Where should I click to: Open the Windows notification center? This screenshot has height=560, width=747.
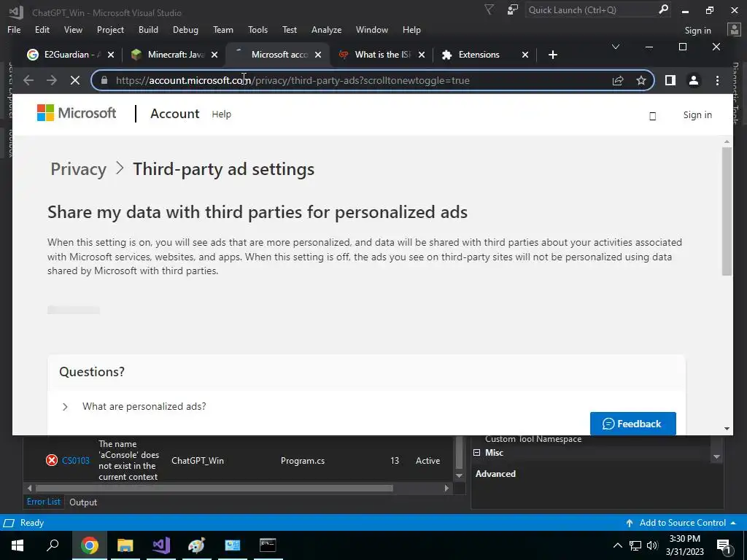(x=724, y=545)
